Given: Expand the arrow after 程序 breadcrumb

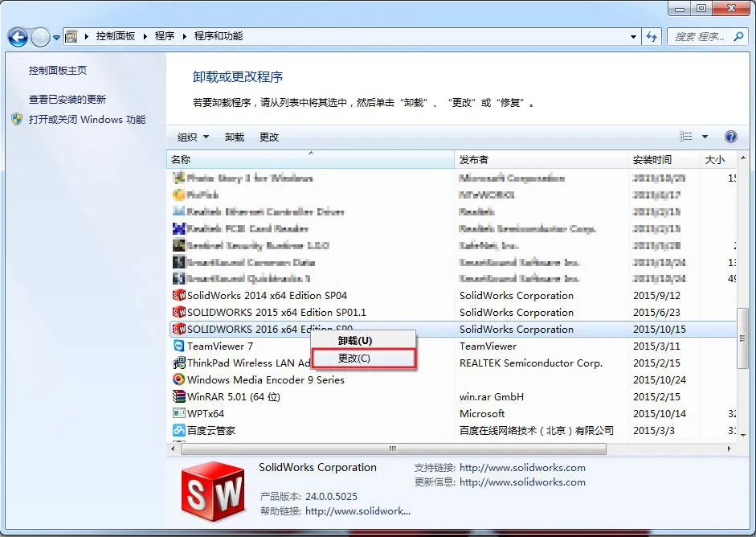Looking at the screenshot, I should pos(184,36).
